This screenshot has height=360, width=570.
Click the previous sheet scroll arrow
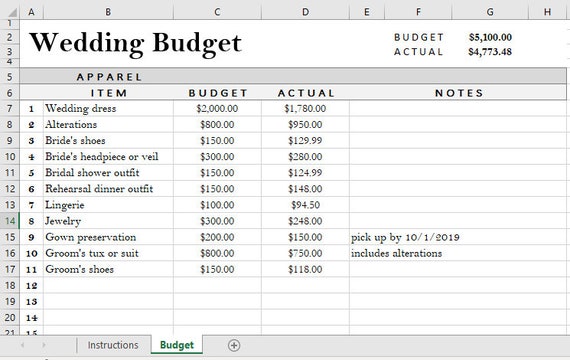(23, 345)
